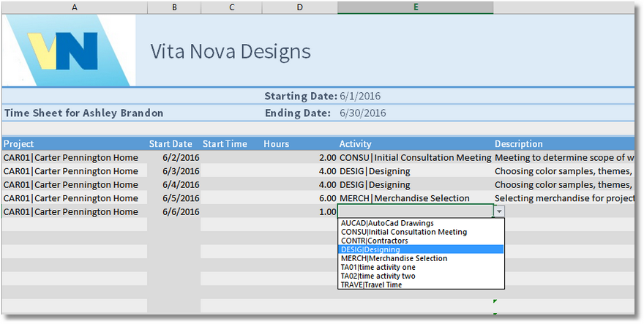This screenshot has height=324, width=644.
Task: Click the VN company logo image
Action: tap(69, 50)
